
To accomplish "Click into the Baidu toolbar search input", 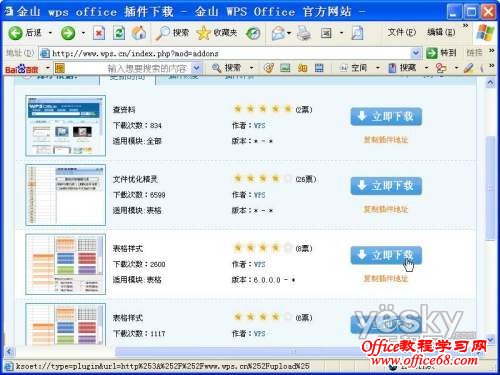I will [x=128, y=68].
